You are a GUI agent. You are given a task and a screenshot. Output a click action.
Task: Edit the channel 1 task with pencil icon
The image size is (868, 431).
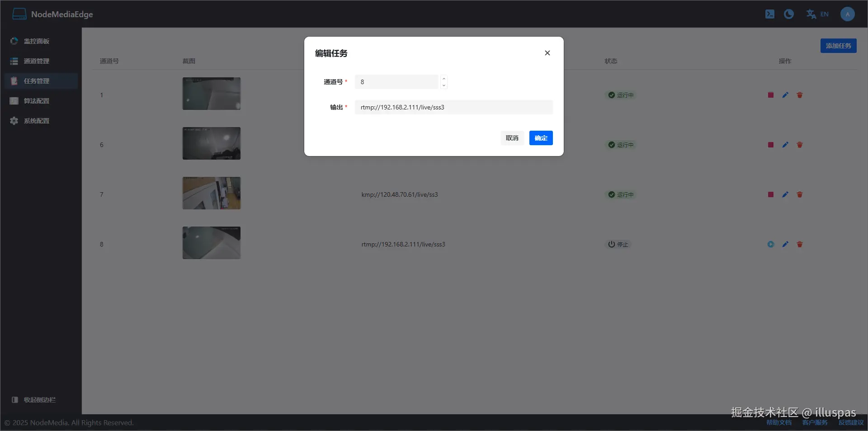(x=786, y=95)
